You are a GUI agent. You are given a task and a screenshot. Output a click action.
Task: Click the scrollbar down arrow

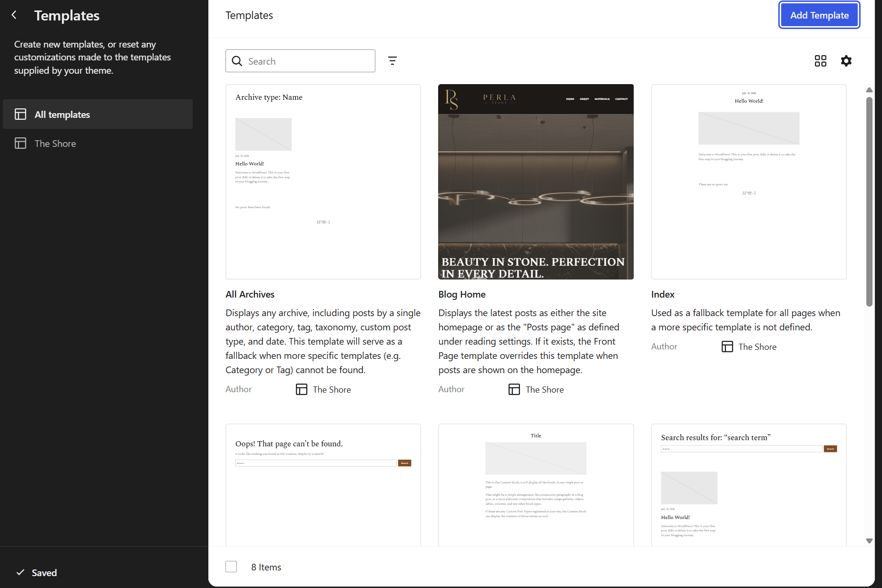869,540
